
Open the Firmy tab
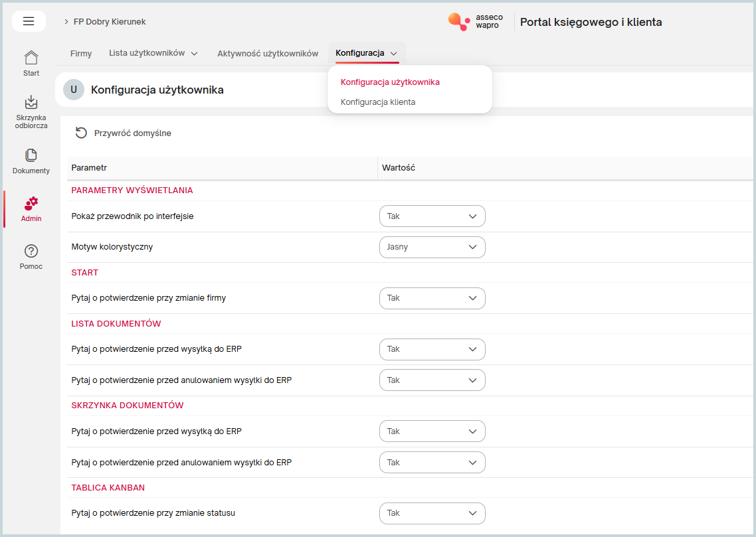(81, 54)
